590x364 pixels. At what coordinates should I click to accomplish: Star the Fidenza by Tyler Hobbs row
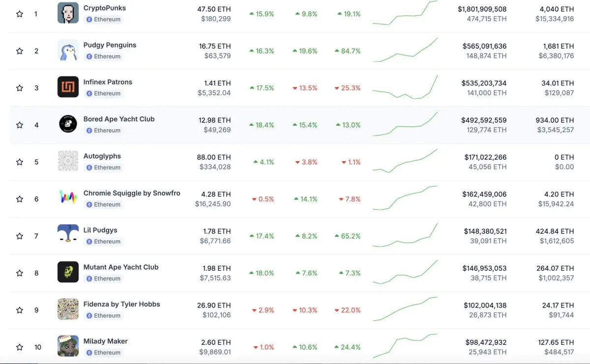coord(20,310)
